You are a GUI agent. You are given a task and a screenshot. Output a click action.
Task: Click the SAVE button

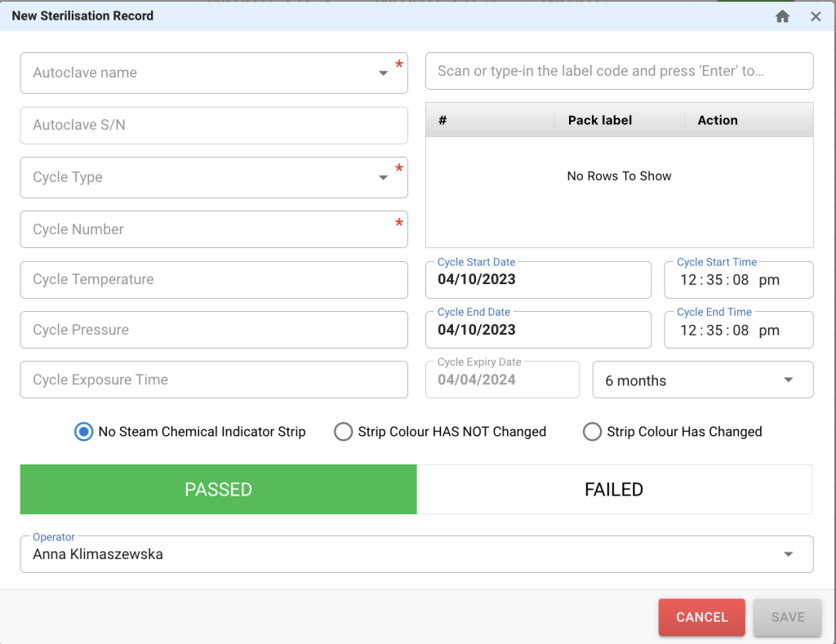788,617
